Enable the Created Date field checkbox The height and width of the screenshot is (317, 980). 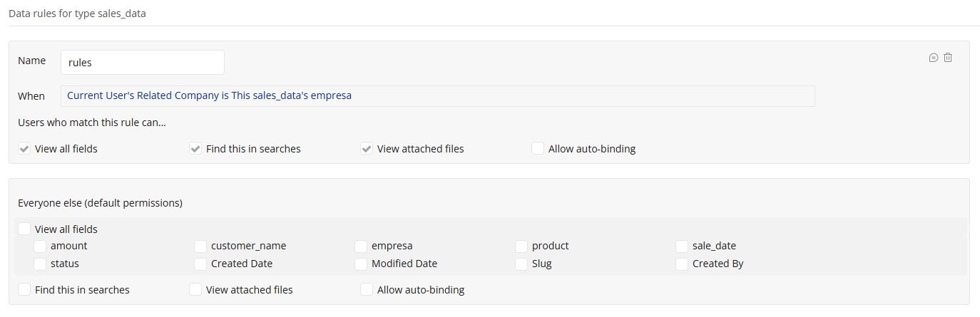201,264
